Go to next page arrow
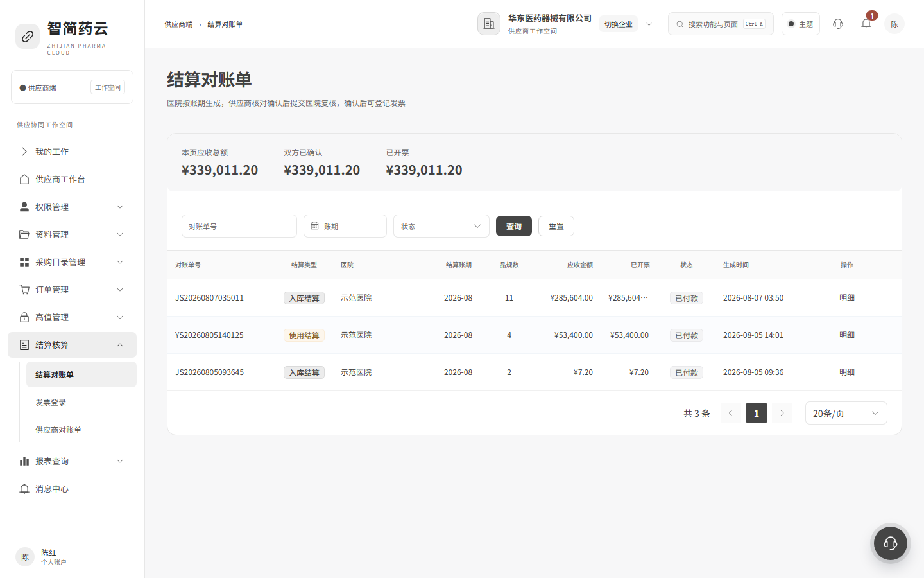This screenshot has height=578, width=924. (782, 413)
